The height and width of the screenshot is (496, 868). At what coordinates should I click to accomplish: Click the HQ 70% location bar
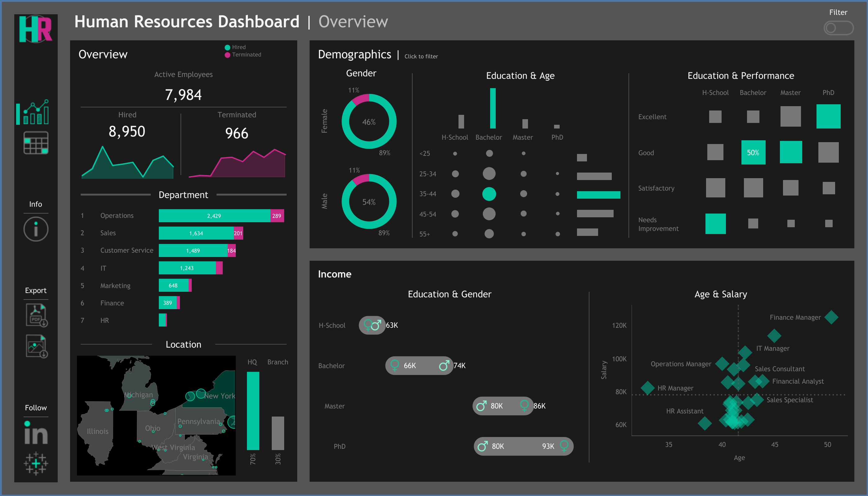[253, 411]
